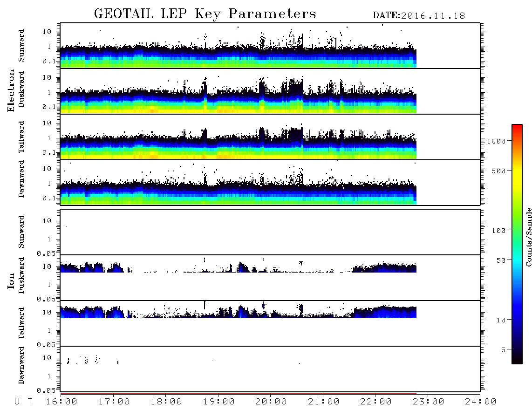Click the 1 tick of Electron Duskward panel
532x410 pixels.
(x=49, y=92)
